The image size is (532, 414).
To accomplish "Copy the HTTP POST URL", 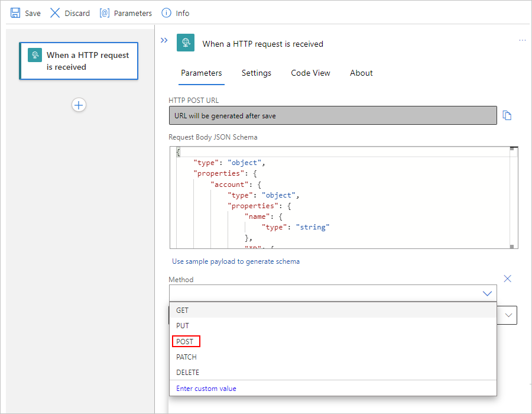I will coord(507,116).
